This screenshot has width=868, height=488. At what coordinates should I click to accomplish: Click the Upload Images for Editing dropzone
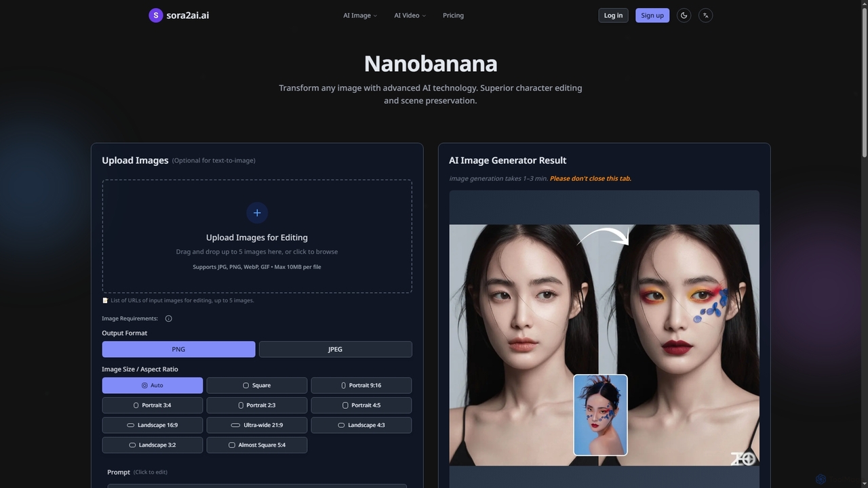coord(257,236)
